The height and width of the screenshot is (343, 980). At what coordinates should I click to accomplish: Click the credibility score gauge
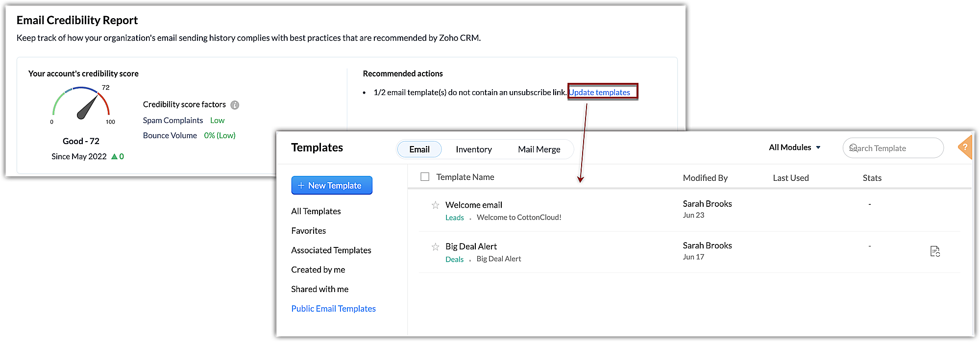[81, 104]
